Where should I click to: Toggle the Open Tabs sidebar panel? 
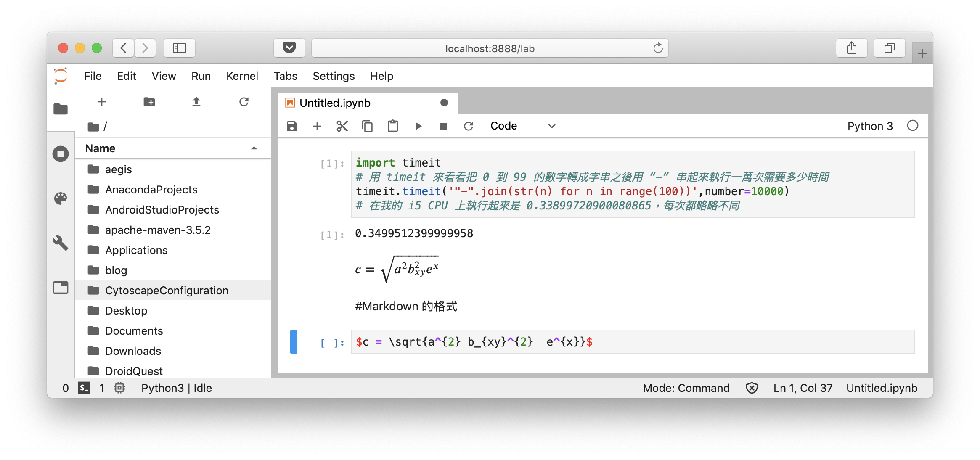point(61,288)
